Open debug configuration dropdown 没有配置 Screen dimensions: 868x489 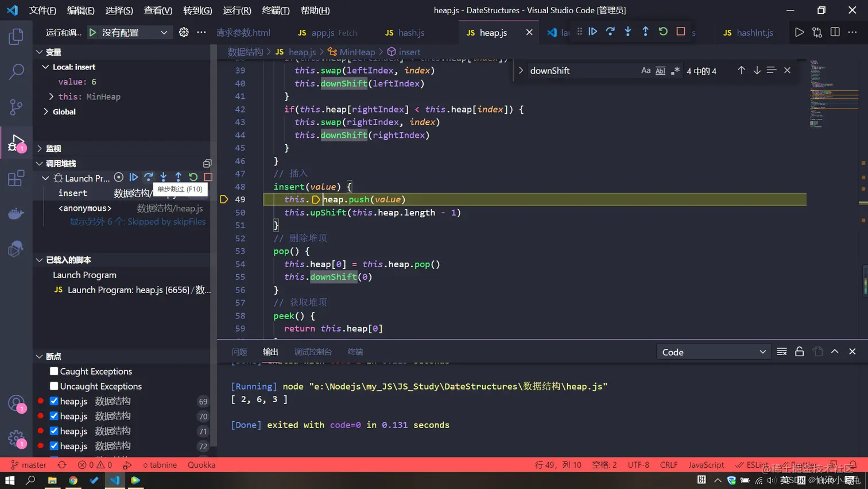[135, 33]
